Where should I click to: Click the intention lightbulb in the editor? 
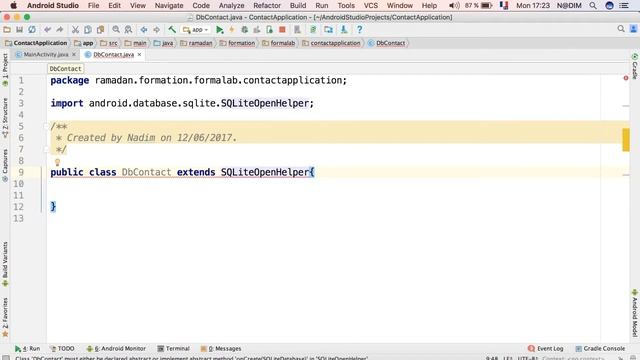point(58,162)
